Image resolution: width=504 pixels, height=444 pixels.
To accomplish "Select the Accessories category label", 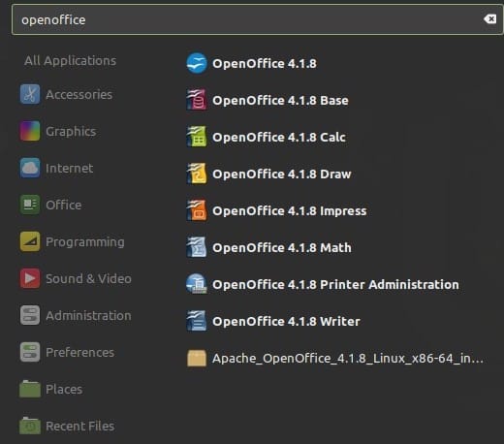I will pyautogui.click(x=79, y=94).
